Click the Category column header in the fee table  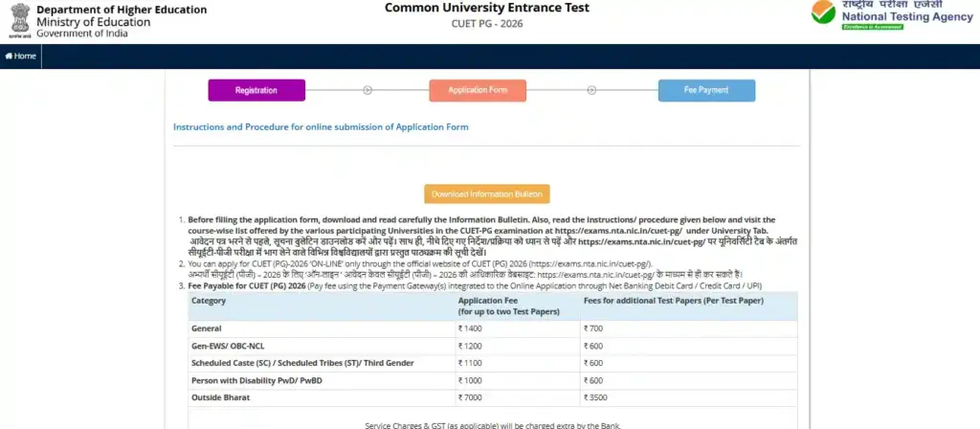209,301
